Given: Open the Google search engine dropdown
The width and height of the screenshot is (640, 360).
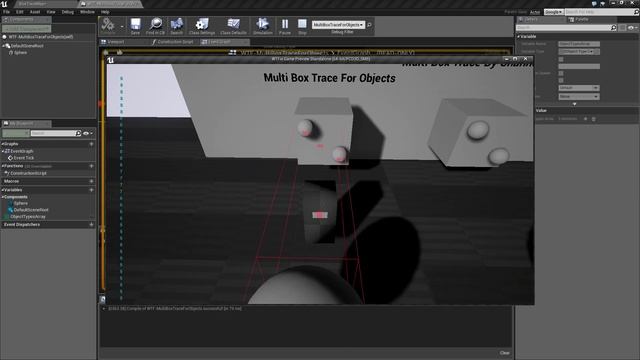Looking at the screenshot, I should (x=554, y=12).
